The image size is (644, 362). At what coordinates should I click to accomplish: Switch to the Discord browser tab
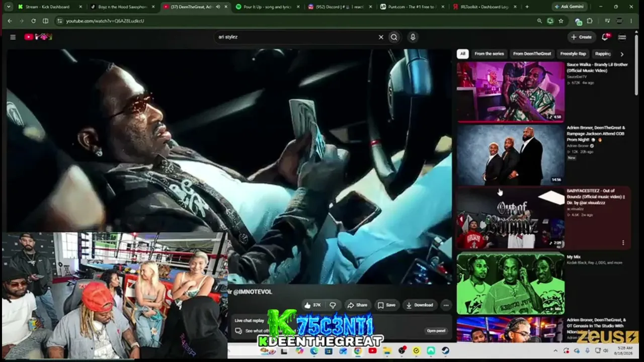click(340, 7)
